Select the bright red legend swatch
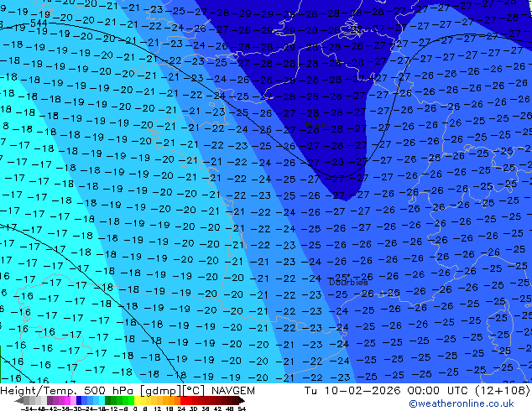 pyautogui.click(x=183, y=400)
